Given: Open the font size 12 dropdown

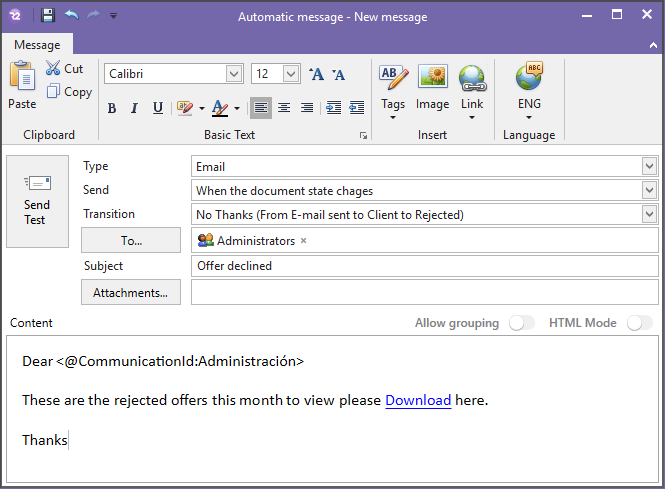Looking at the screenshot, I should coord(291,74).
